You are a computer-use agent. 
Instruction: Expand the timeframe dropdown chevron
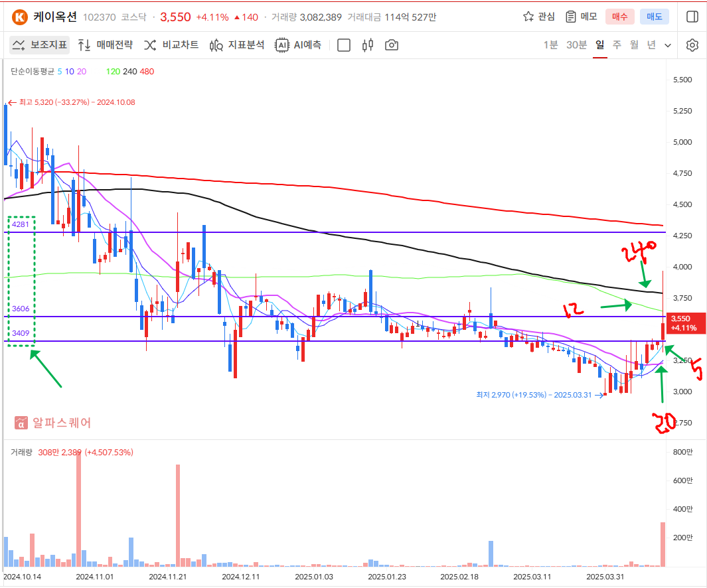coord(668,45)
